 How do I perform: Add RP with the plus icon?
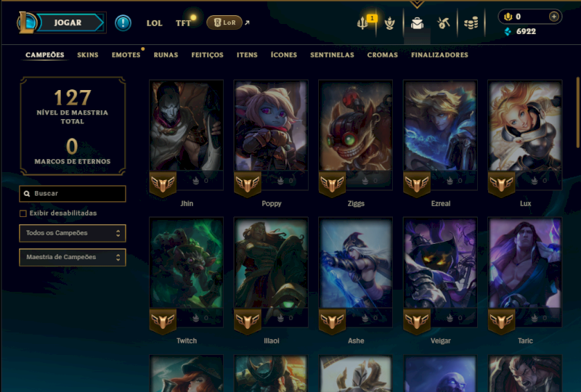click(x=553, y=16)
